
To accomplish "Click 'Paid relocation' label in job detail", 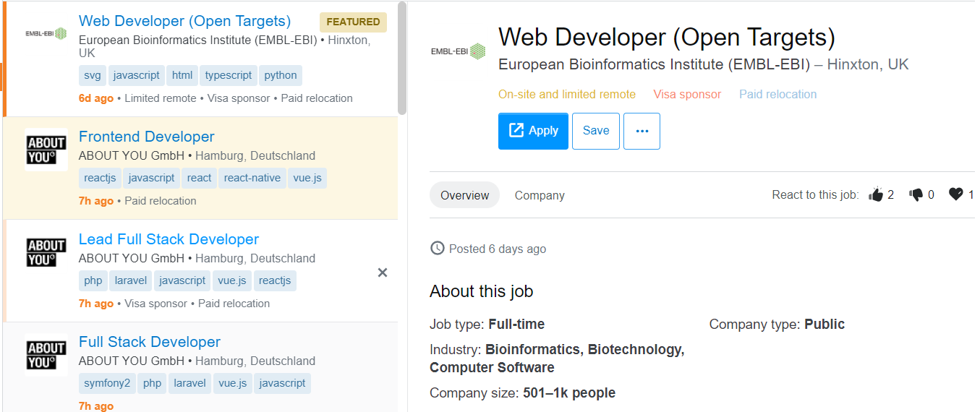I will [777, 94].
